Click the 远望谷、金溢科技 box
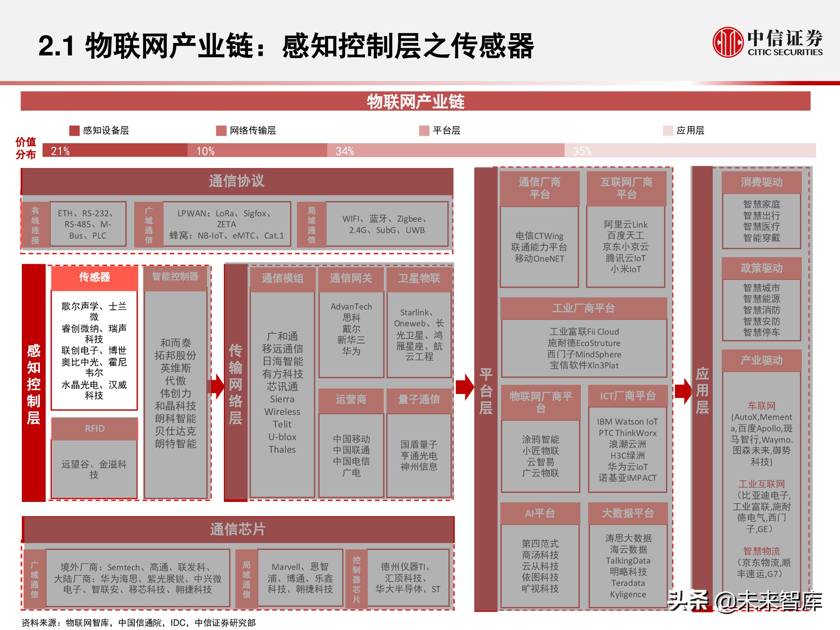 tap(94, 469)
